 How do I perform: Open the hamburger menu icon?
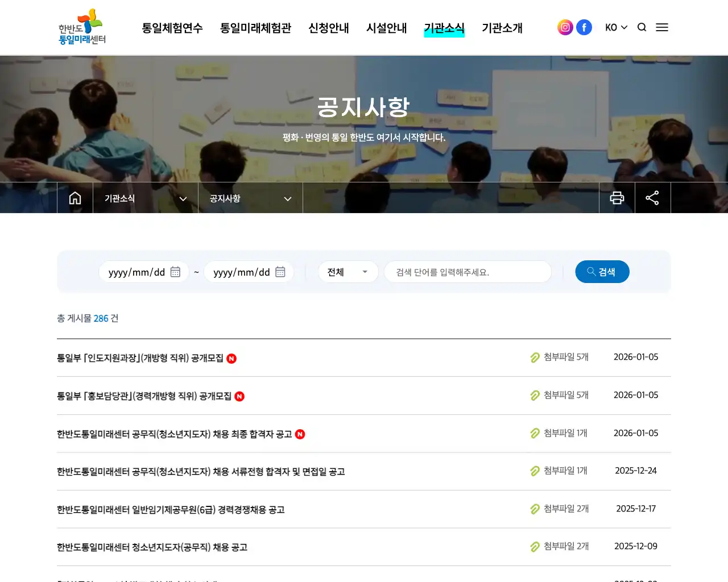coord(662,27)
